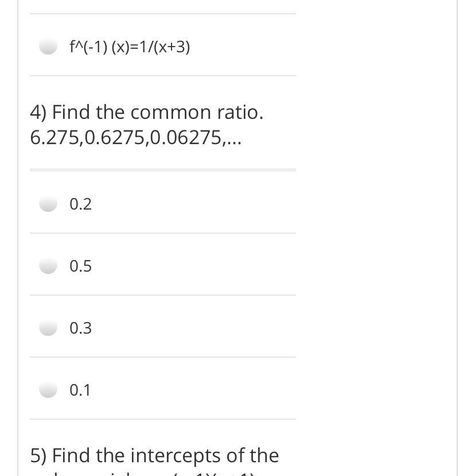Select the f^(-1)(x)=1/(x+3) radio button

(48, 47)
